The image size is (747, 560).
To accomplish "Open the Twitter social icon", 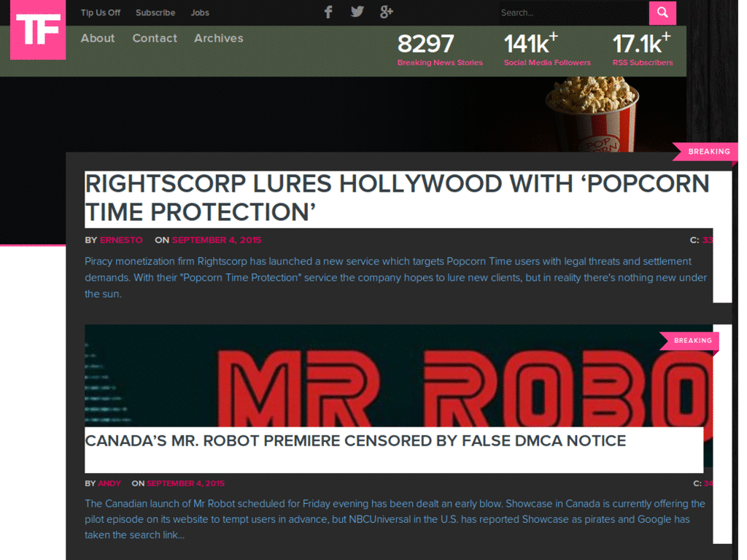I will [357, 12].
